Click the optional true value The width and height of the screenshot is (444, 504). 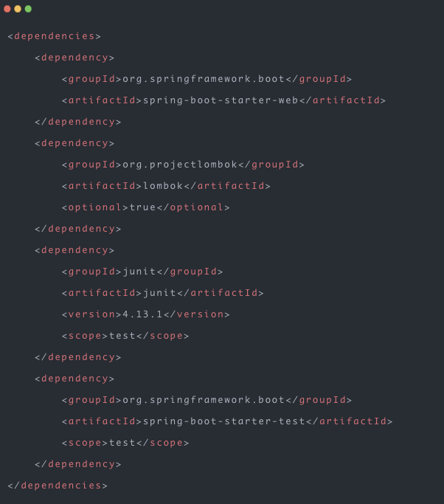click(x=142, y=207)
